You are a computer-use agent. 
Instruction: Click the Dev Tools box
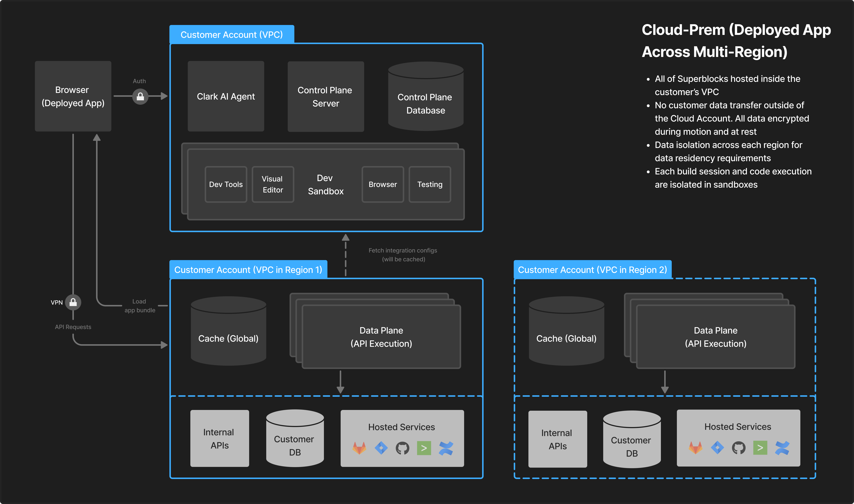pyautogui.click(x=226, y=184)
